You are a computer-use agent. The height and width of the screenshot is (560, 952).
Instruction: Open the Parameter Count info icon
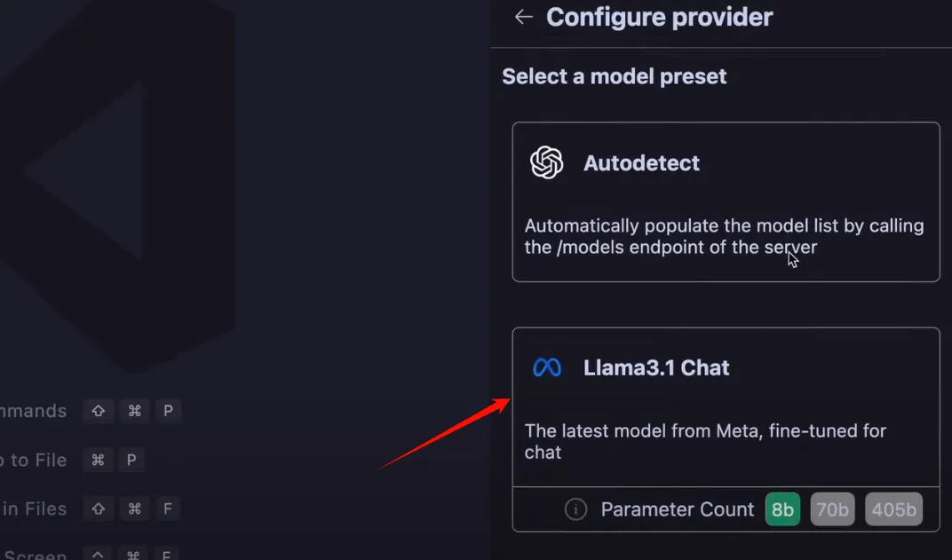tap(575, 509)
